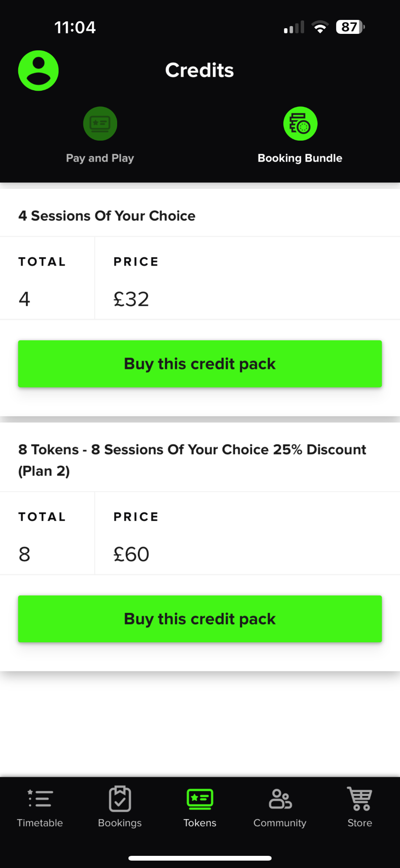400x868 pixels.
Task: Open Timetable list icon in bottom bar
Action: [40, 799]
